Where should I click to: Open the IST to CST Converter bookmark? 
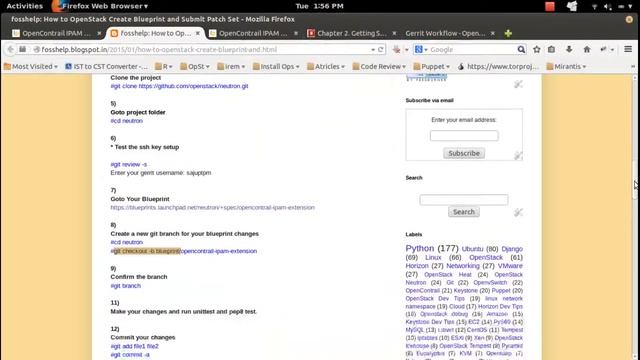click(107, 66)
